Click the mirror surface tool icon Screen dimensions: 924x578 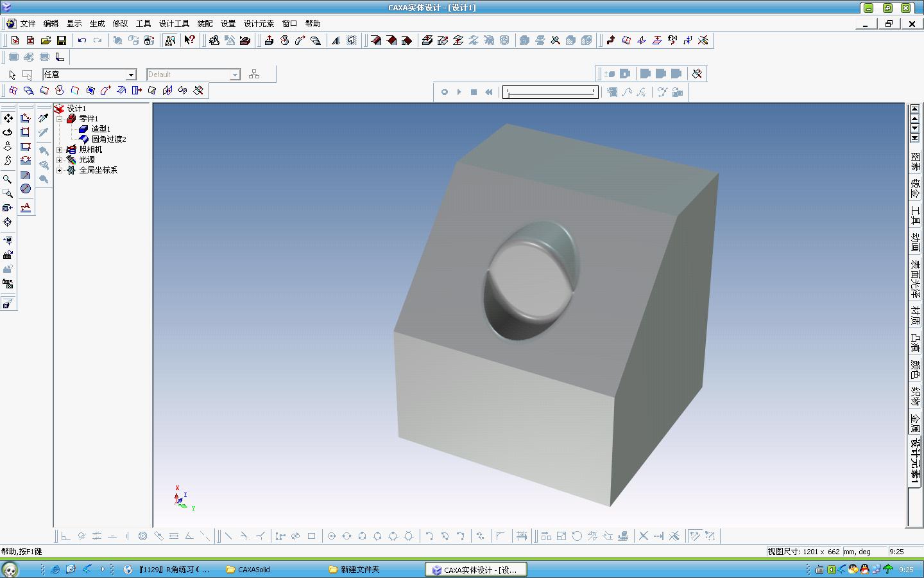(x=167, y=91)
